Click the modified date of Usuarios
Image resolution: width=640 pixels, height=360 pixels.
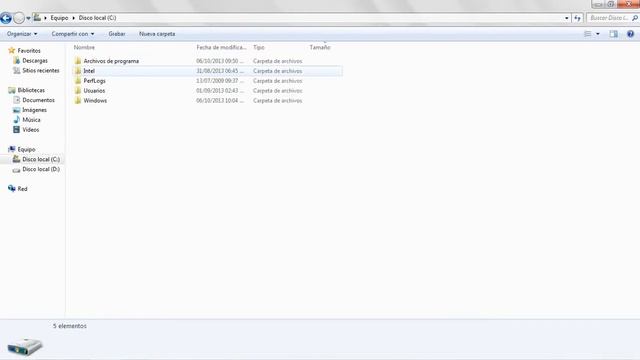click(220, 91)
